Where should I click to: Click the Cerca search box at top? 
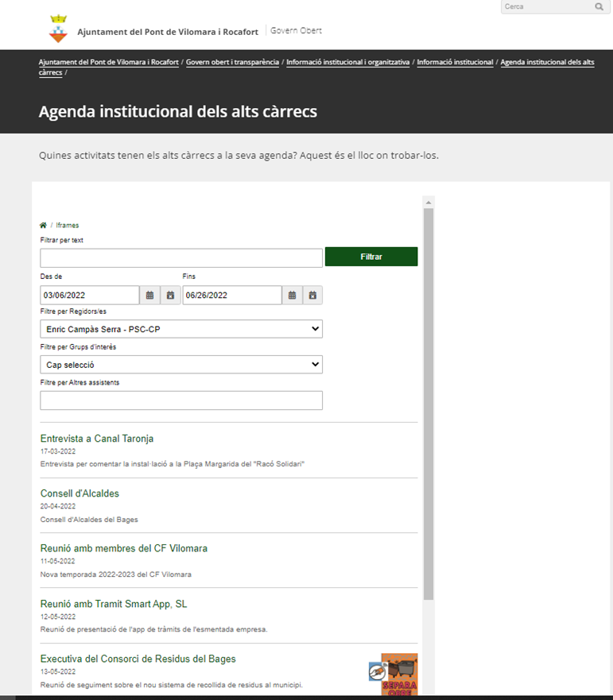547,7
